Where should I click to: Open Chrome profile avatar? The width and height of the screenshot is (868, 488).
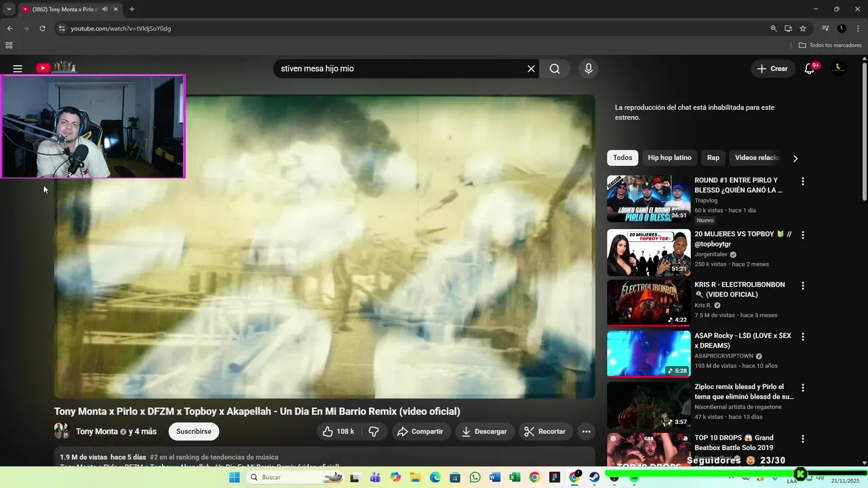[842, 28]
